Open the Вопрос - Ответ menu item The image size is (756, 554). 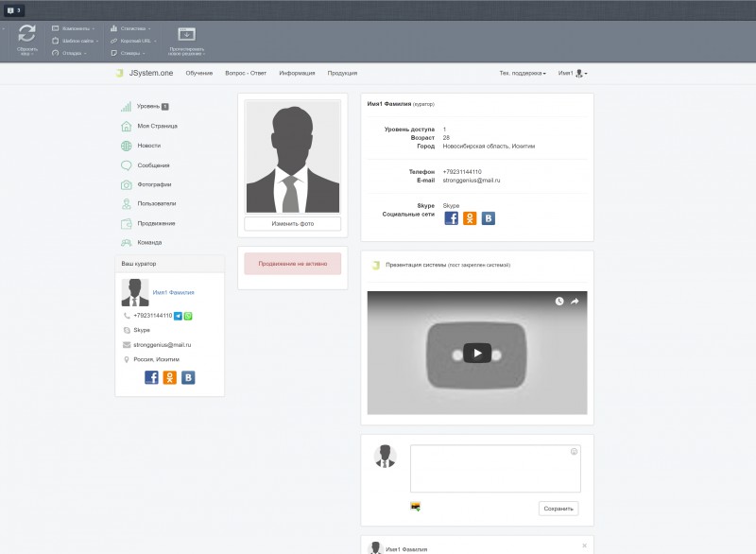(246, 74)
